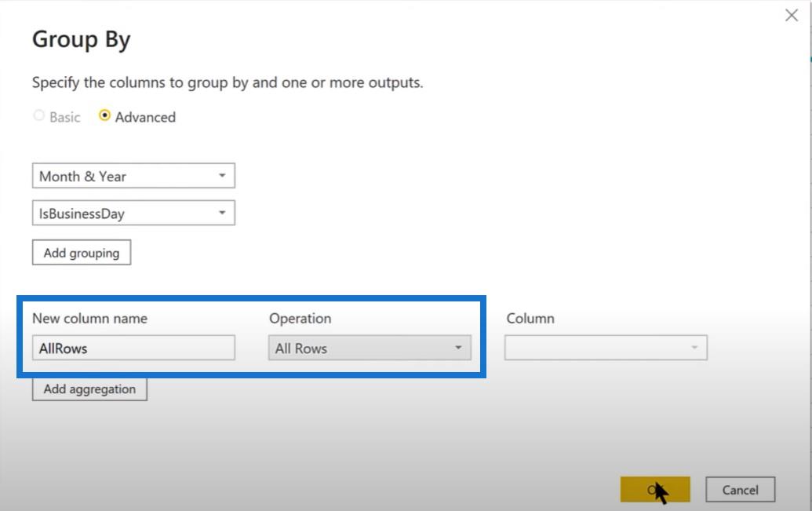Click the caret arrow in Month & Year box
Viewport: 812px width, 511px height.
coord(222,176)
